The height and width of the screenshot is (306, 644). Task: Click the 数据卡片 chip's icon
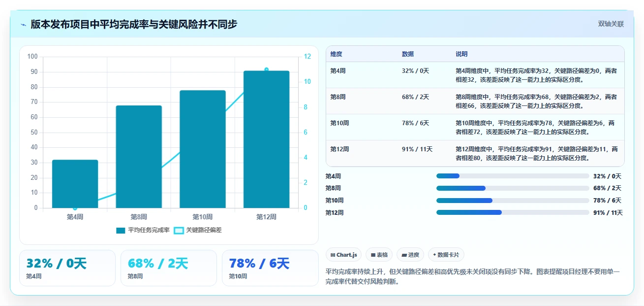pyautogui.click(x=434, y=255)
